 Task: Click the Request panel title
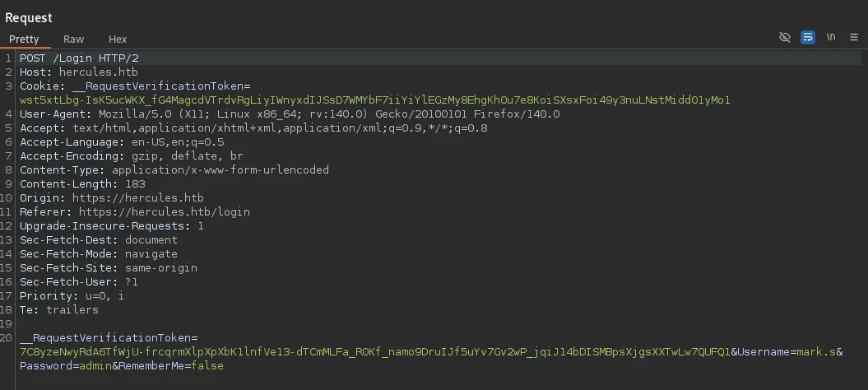[x=29, y=17]
